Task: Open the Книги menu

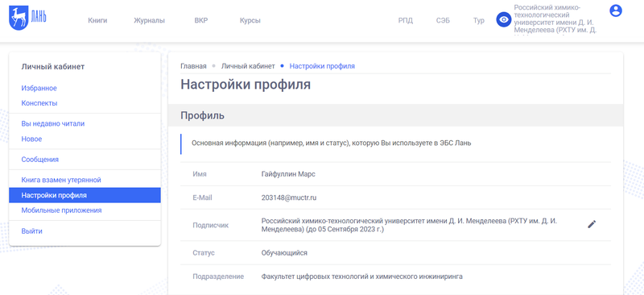Action: [x=97, y=21]
